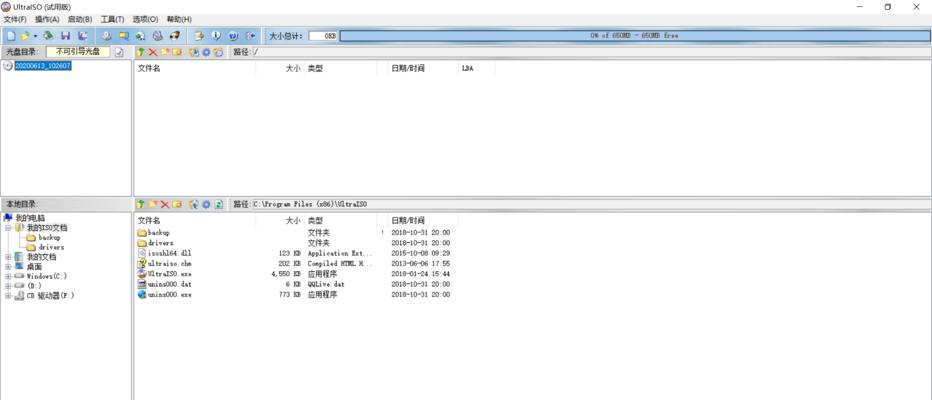932x400 pixels.
Task: Click the 大小总计 0KB size field
Action: [323, 36]
